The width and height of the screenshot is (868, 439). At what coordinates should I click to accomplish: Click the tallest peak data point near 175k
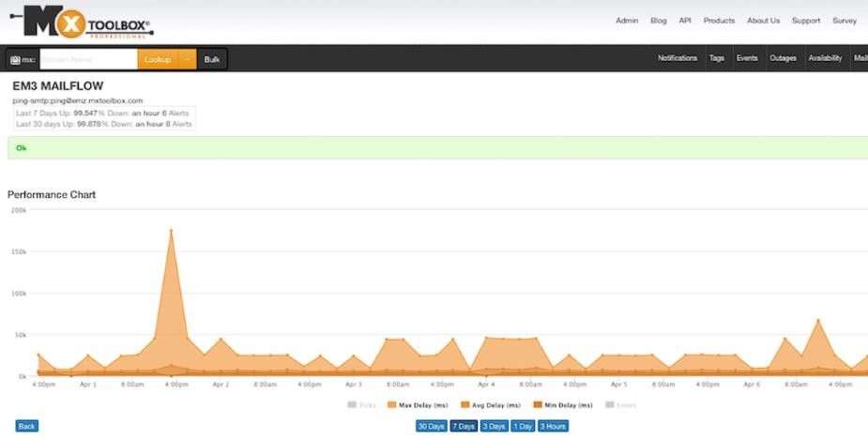(x=171, y=231)
